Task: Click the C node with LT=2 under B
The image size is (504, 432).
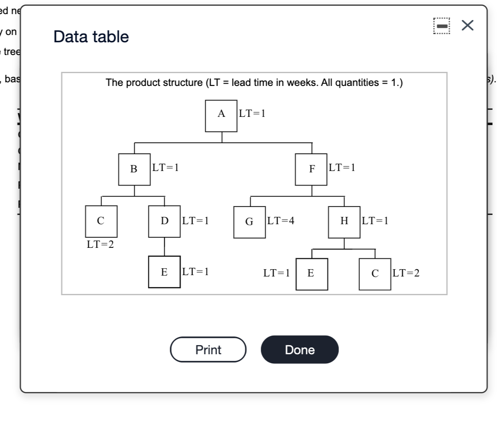Action: (101, 222)
